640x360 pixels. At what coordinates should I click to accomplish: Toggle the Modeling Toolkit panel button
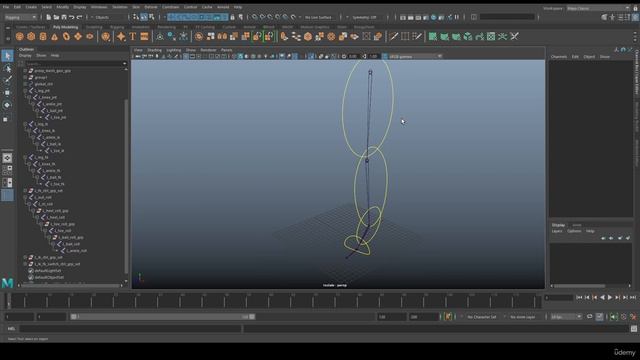point(604,17)
